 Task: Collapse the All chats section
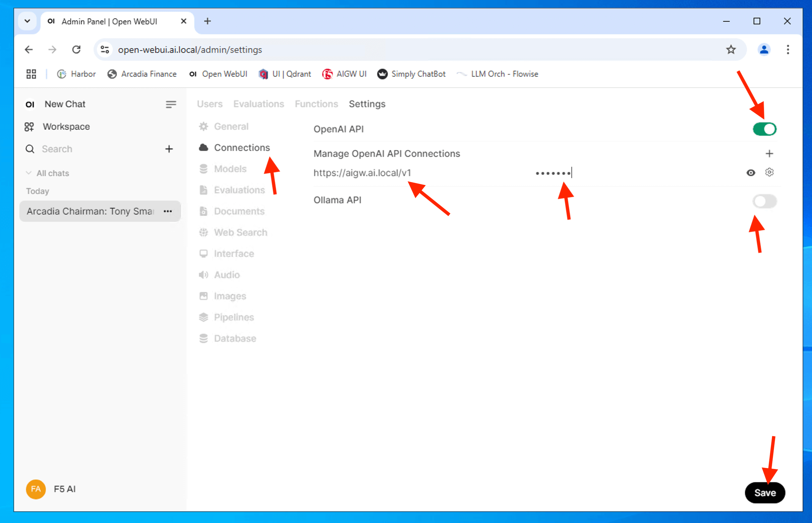[29, 173]
